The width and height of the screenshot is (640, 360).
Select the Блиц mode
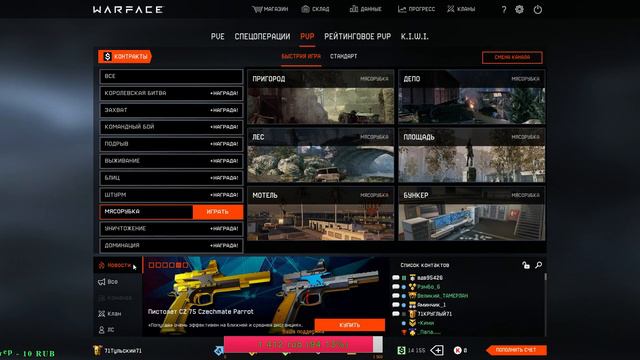coord(171,178)
